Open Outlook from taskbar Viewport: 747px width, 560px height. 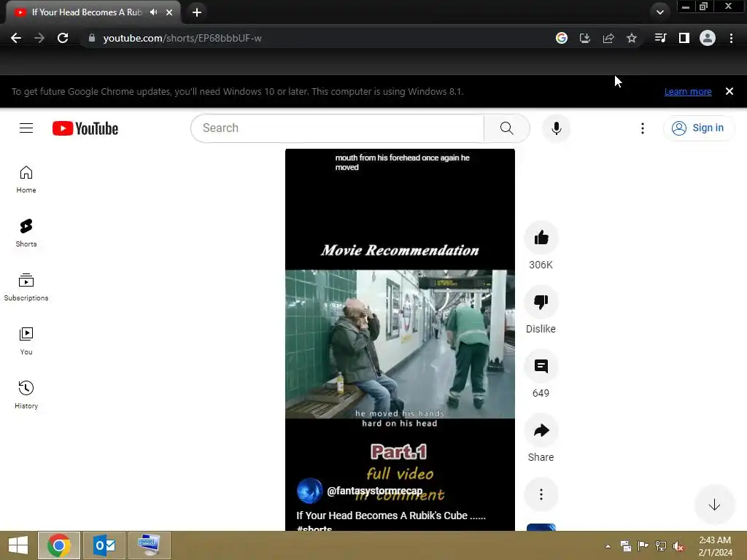104,545
